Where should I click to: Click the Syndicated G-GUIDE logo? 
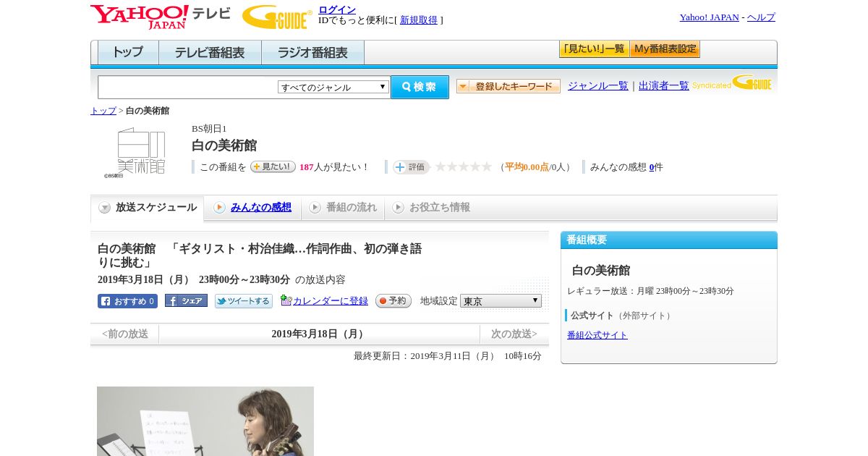tap(732, 83)
